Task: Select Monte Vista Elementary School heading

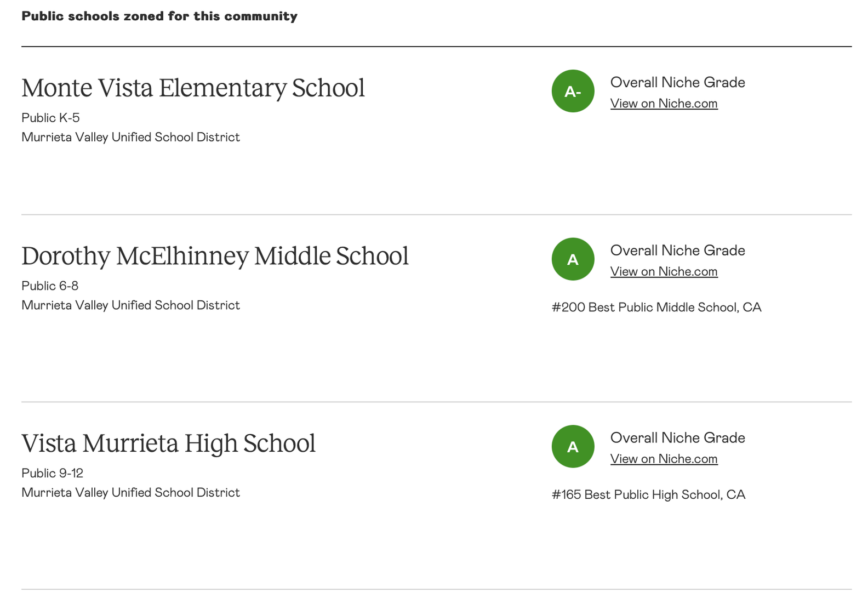Action: pyautogui.click(x=193, y=88)
